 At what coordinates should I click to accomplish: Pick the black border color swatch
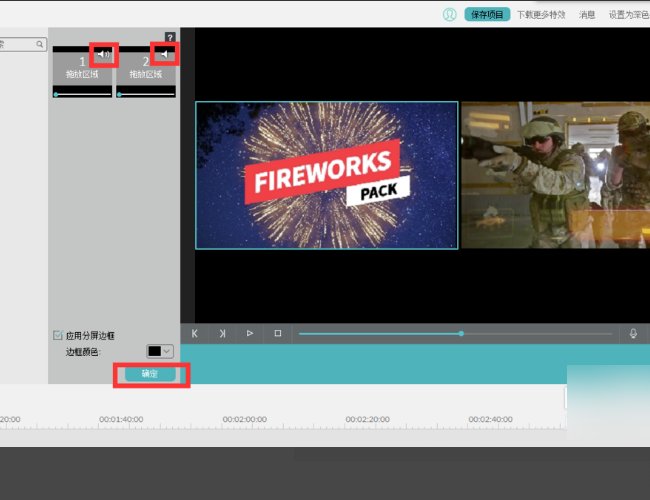154,351
